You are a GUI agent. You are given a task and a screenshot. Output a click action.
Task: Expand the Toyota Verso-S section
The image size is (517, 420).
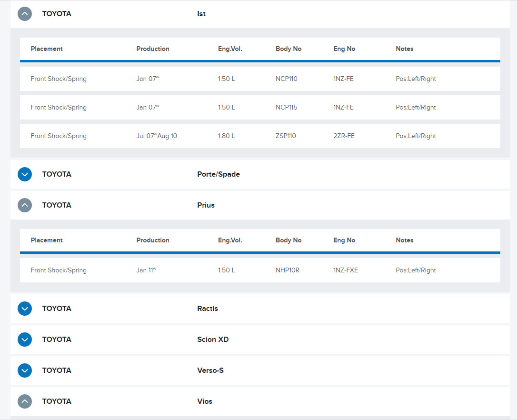coord(25,370)
